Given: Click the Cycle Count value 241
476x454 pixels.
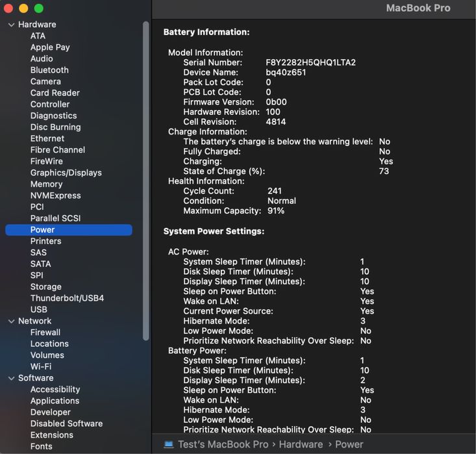Looking at the screenshot, I should click(275, 191).
